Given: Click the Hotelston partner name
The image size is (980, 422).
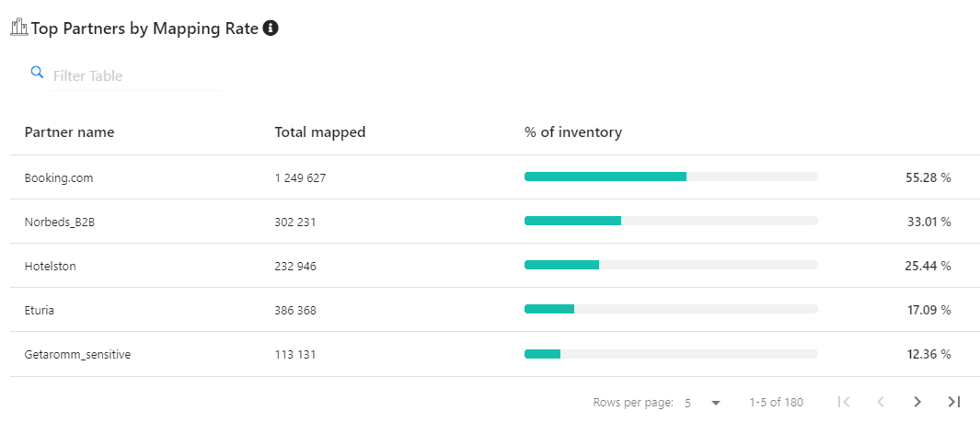Looking at the screenshot, I should (x=50, y=266).
